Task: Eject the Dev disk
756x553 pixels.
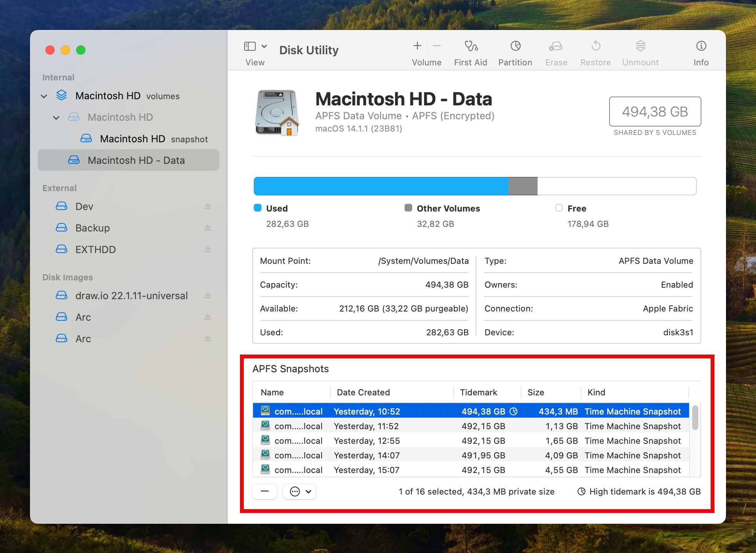Action: tap(208, 207)
